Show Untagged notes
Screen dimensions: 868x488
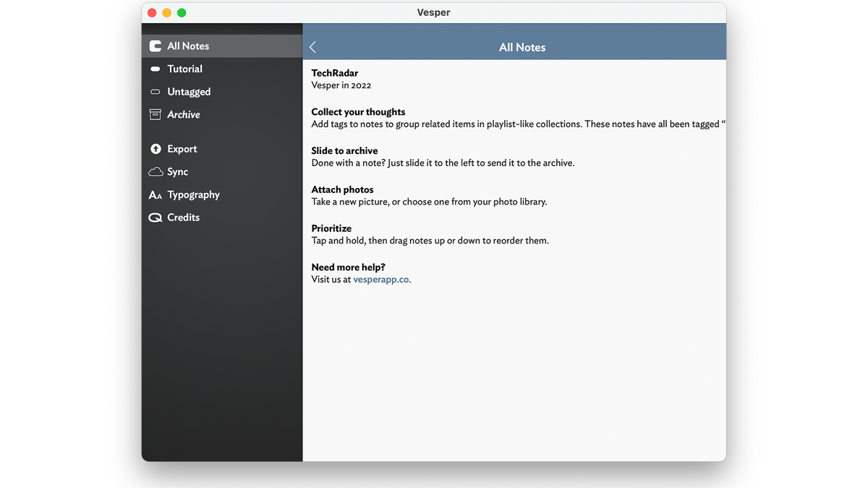click(x=189, y=92)
